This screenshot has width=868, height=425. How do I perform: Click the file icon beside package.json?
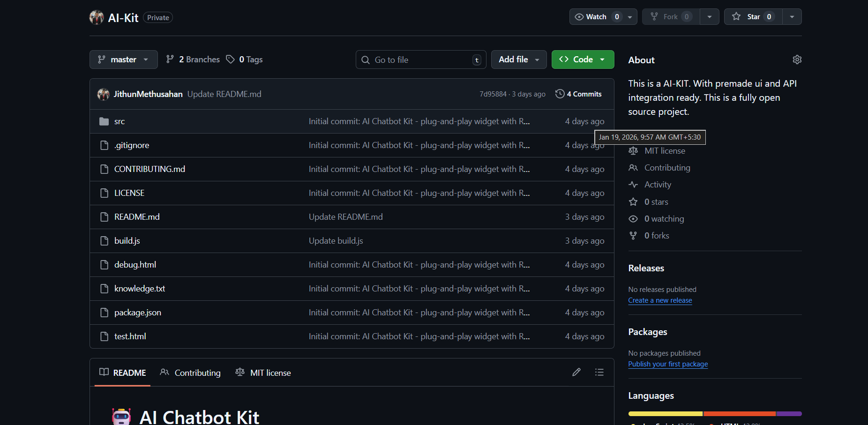(104, 313)
